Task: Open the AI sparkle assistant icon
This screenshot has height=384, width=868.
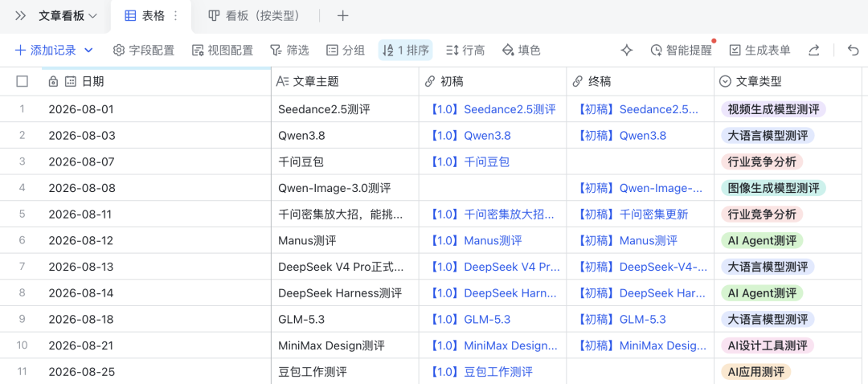Action: coord(627,51)
